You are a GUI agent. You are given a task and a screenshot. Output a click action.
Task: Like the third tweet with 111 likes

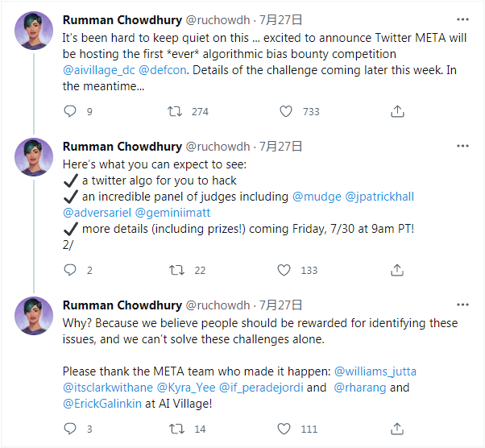click(x=286, y=429)
